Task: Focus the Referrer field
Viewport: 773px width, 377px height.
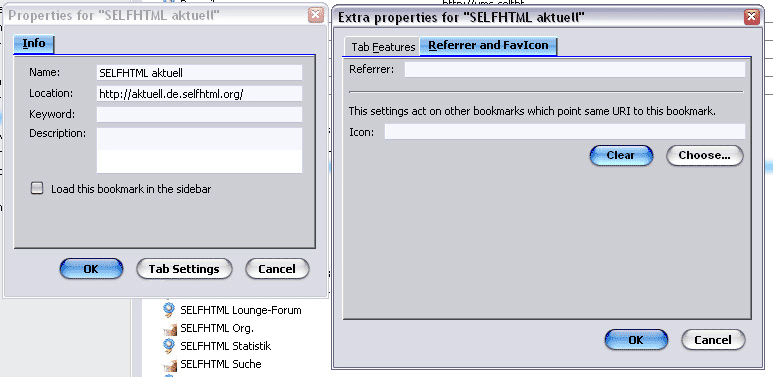Action: click(575, 69)
